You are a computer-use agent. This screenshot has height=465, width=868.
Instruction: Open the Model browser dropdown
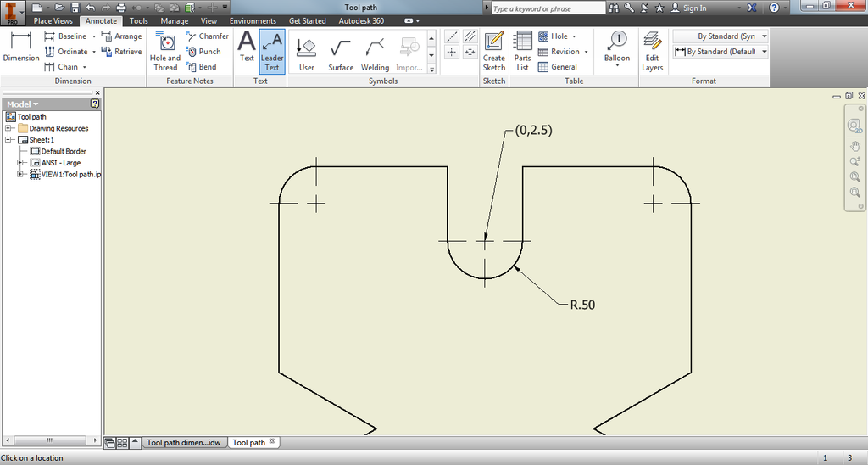(x=23, y=104)
